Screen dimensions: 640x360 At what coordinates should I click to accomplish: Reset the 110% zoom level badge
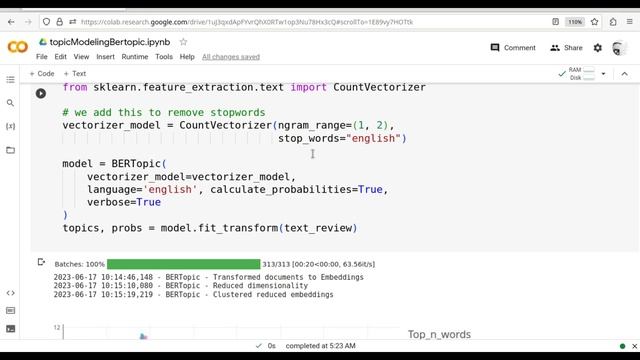coord(575,22)
